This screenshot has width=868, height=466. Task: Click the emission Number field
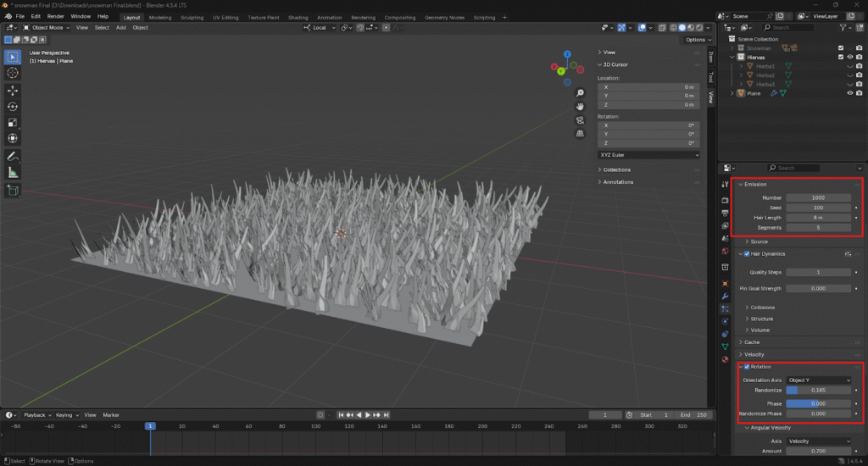tap(818, 197)
